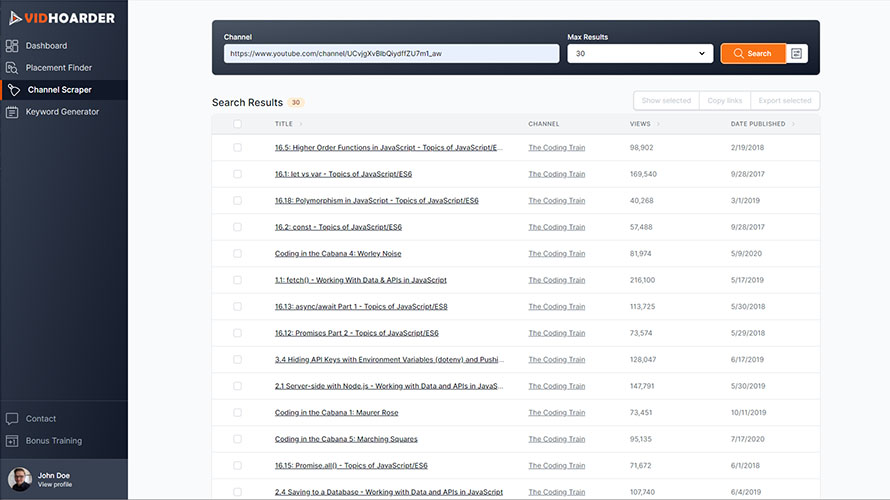Click the Bonus Training icon
The height and width of the screenshot is (500, 890).
coord(12,441)
